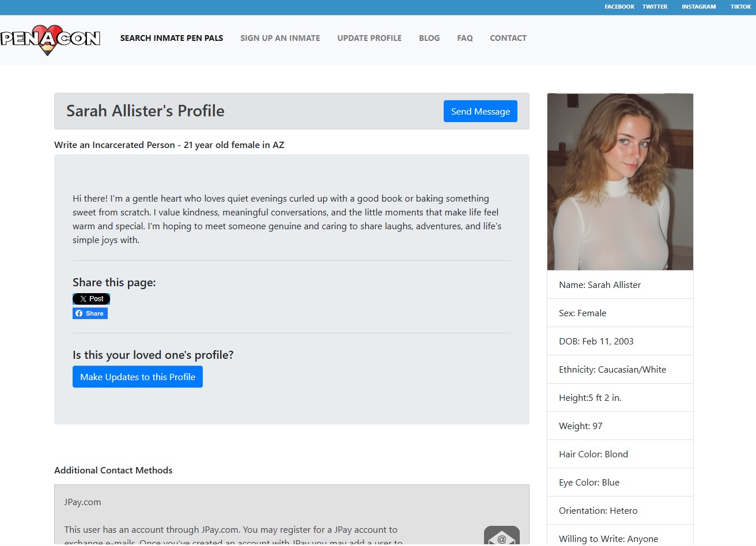The width and height of the screenshot is (756, 546).
Task: Open the Sign Up an Inmate page
Action: (x=280, y=38)
